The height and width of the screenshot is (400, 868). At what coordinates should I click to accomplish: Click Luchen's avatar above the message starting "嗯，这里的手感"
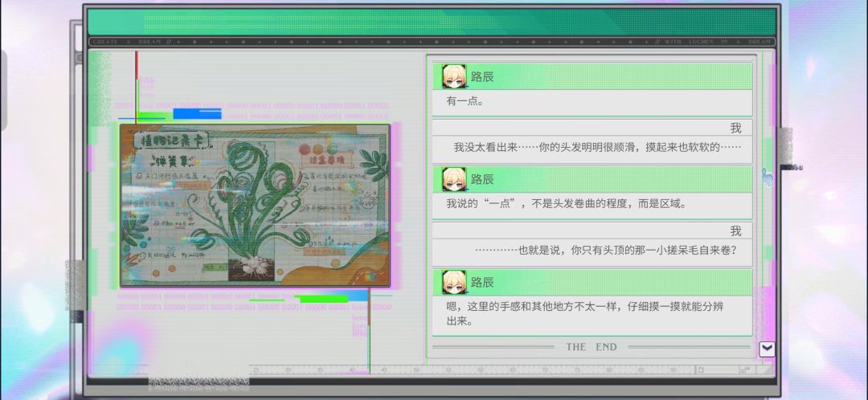click(454, 282)
